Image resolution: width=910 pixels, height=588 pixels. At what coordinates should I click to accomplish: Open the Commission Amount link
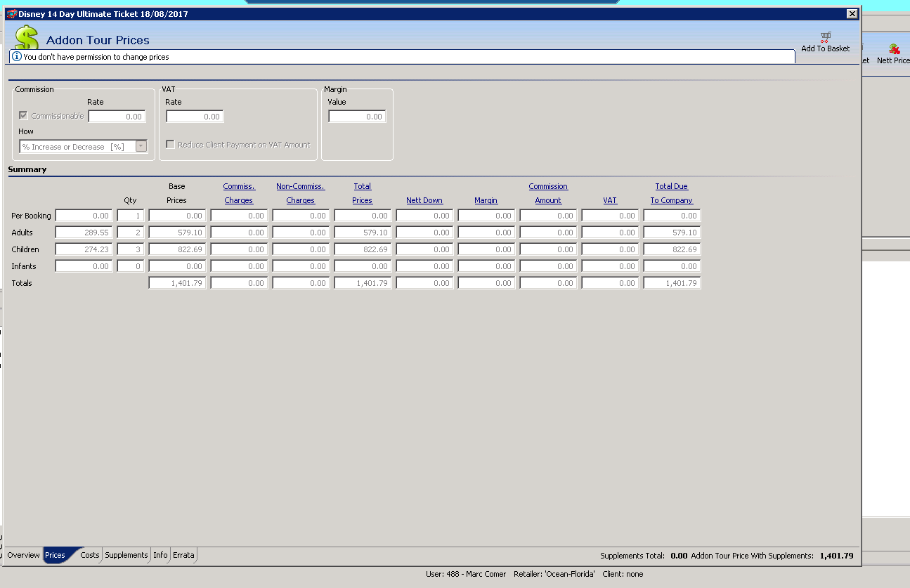tap(548, 193)
